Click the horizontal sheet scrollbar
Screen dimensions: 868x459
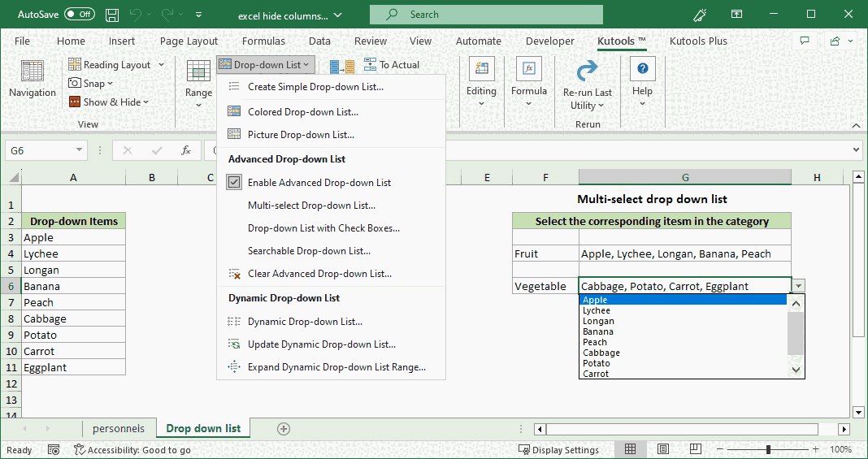click(x=681, y=429)
